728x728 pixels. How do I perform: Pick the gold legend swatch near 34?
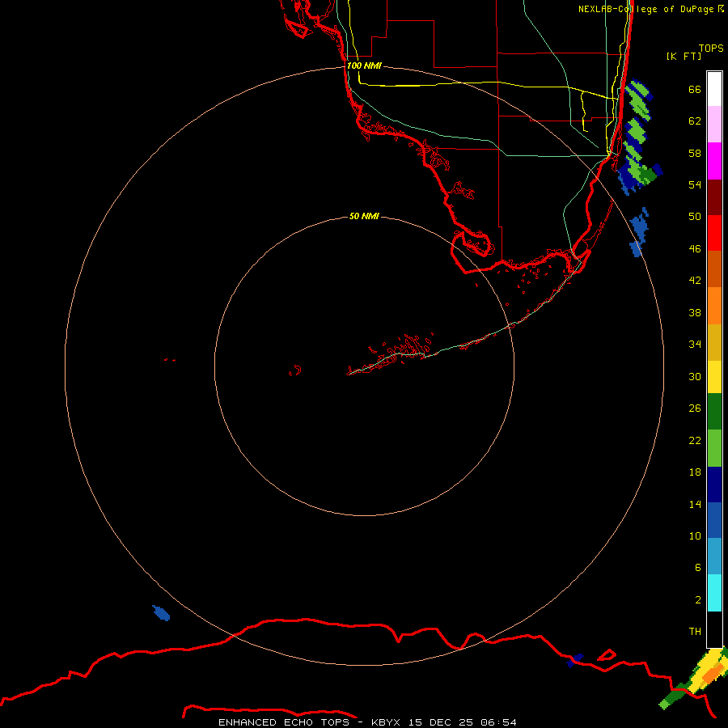click(714, 342)
